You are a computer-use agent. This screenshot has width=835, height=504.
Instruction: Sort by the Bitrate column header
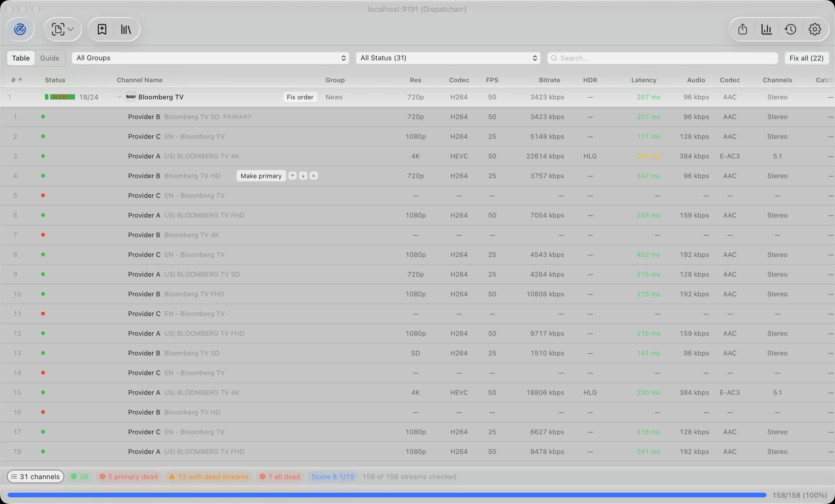pyautogui.click(x=549, y=80)
